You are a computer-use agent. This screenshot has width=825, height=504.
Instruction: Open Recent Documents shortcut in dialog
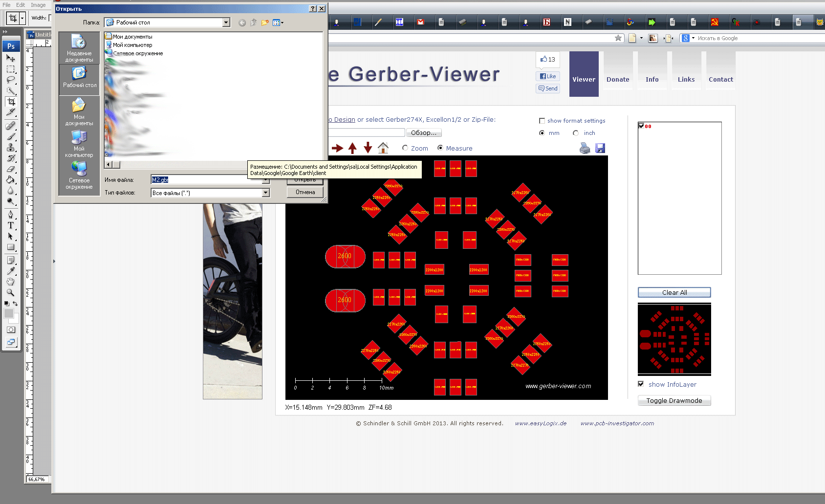(x=79, y=48)
